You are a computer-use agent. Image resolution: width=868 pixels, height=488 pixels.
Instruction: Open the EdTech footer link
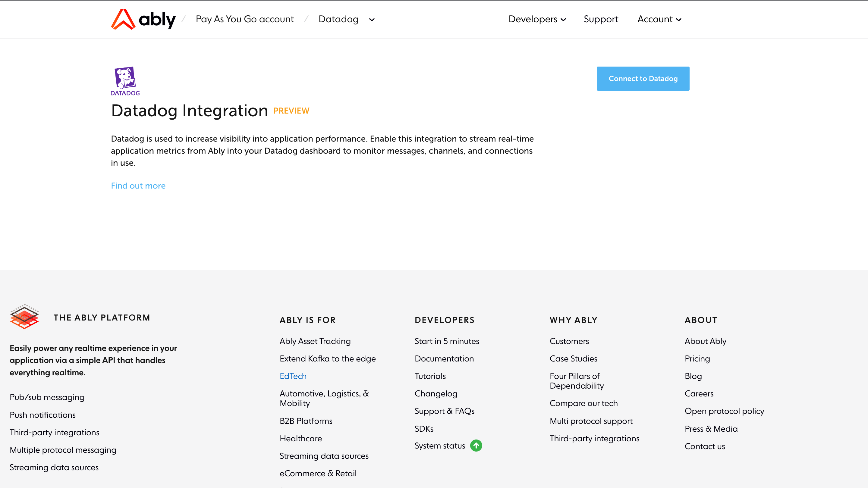point(293,376)
